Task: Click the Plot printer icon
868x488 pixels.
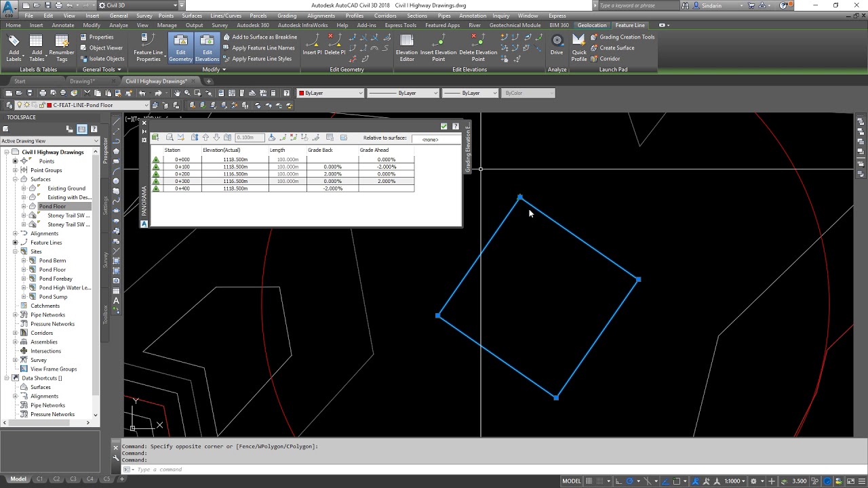Action: tap(43, 93)
